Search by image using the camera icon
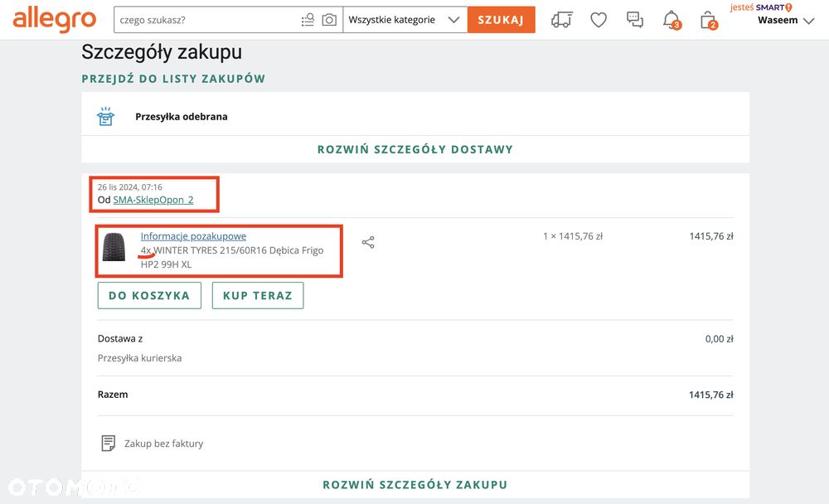The image size is (829, 504). tap(329, 20)
